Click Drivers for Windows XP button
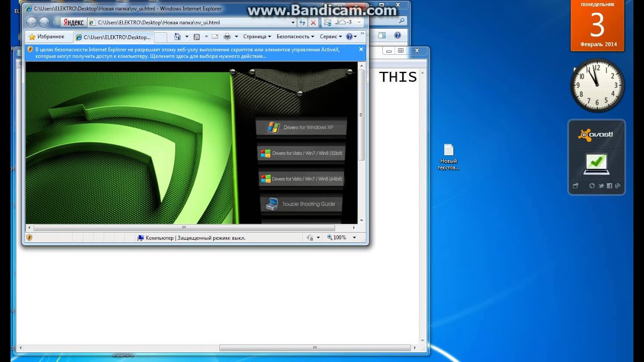This screenshot has width=644, height=362. pos(301,127)
